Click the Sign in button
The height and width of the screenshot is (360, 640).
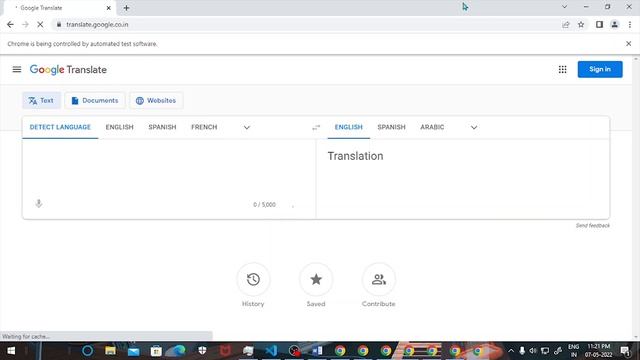pyautogui.click(x=600, y=69)
